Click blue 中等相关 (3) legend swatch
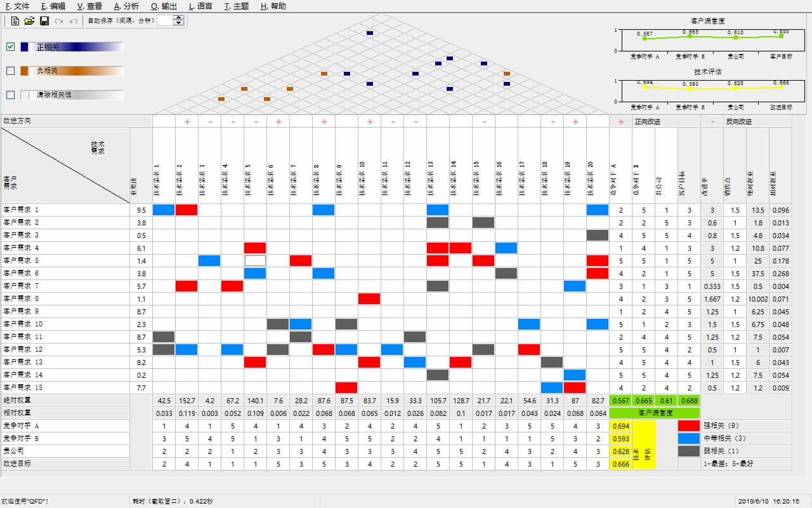The width and height of the screenshot is (812, 508). (x=689, y=438)
